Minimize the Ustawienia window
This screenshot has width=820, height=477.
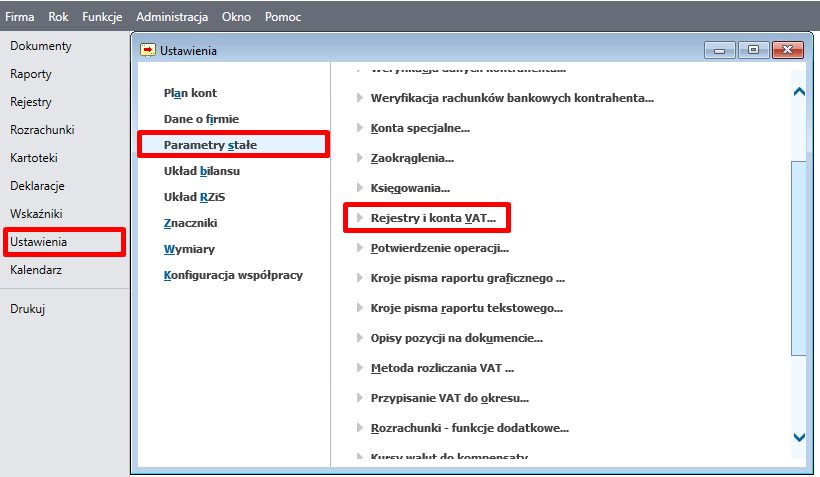point(720,50)
